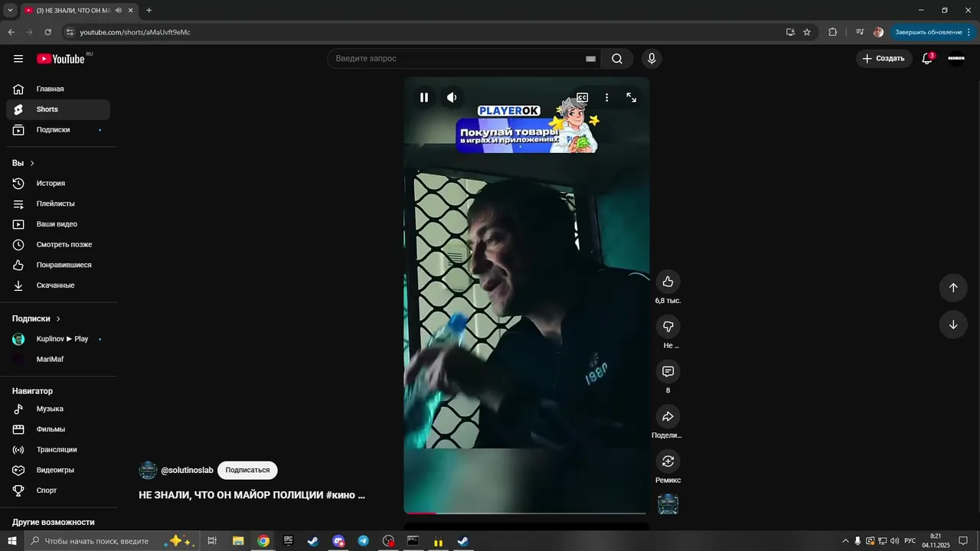Open the Chrome tab search dropdown
The width and height of the screenshot is (980, 551).
point(10,10)
